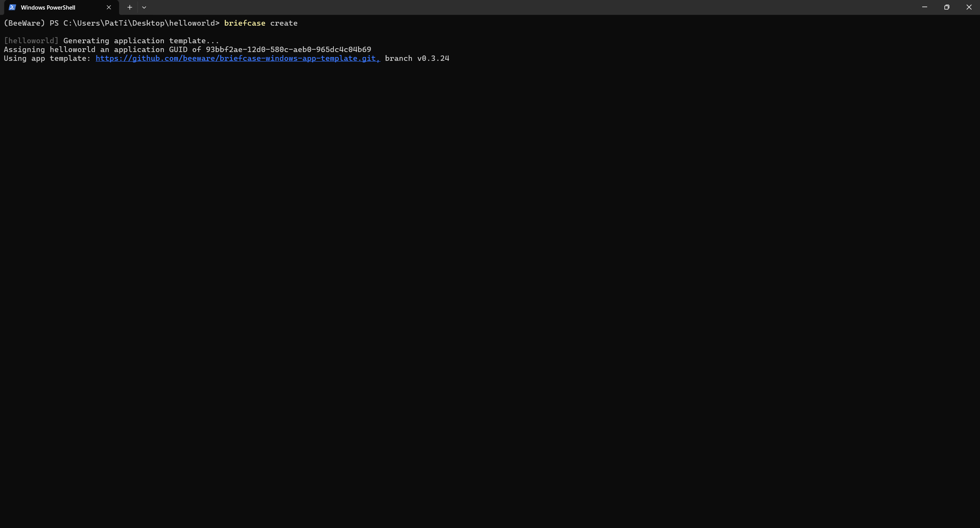
Task: Click 'Generating application template...' text
Action: coord(141,41)
